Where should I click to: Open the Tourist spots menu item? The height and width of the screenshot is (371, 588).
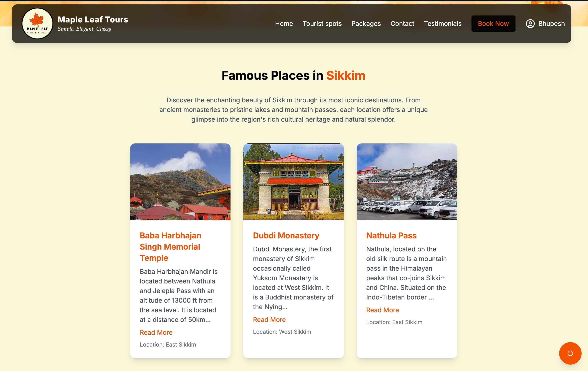tap(322, 24)
